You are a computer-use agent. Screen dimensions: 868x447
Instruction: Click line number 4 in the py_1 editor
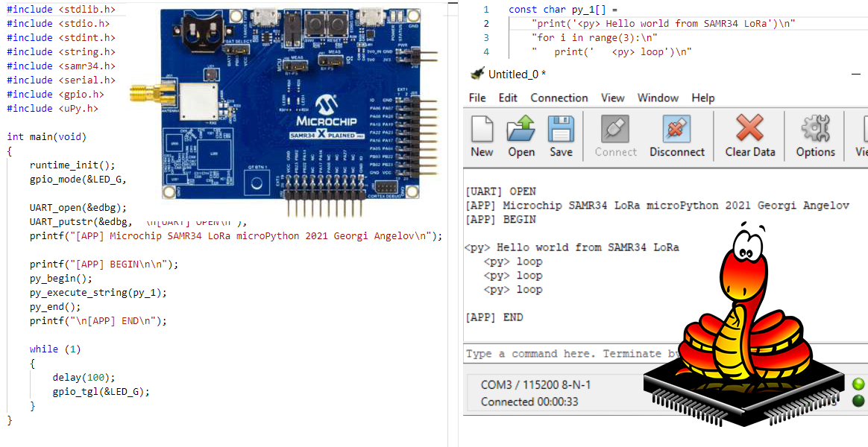coord(486,51)
